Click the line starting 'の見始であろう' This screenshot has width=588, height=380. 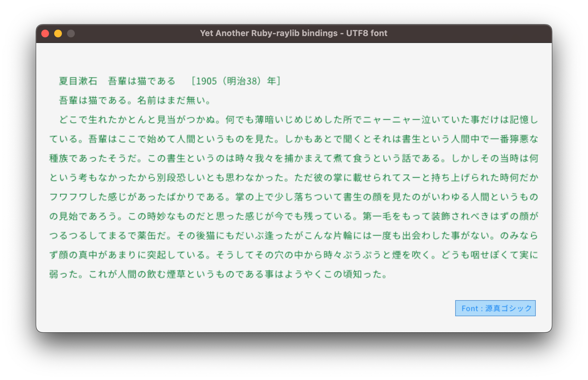pos(294,216)
